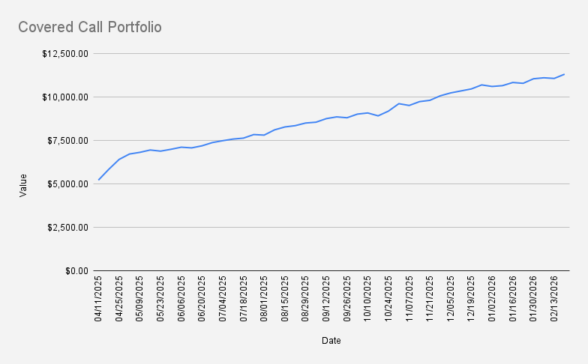This screenshot has width=588, height=364.
Task: Click the 04/11/2025 date label
Action: [x=99, y=299]
